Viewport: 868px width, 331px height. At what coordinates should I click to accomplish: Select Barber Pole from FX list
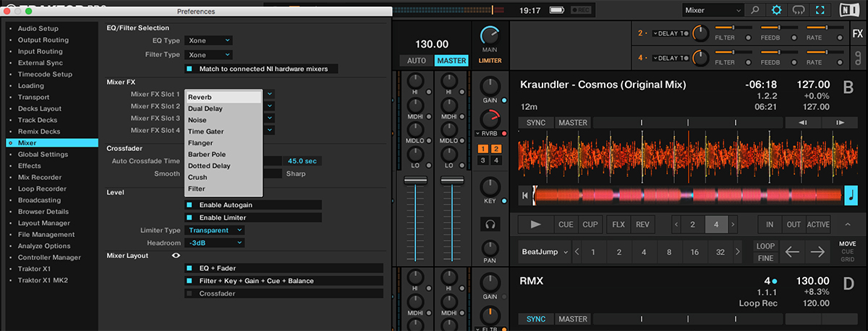point(224,154)
